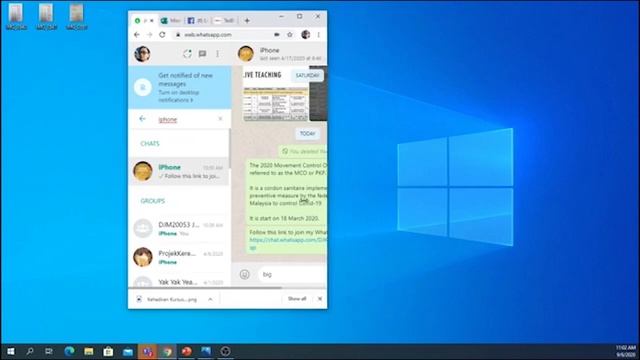Open the Windows Start menu
Image resolution: width=640 pixels, height=360 pixels.
(11, 351)
